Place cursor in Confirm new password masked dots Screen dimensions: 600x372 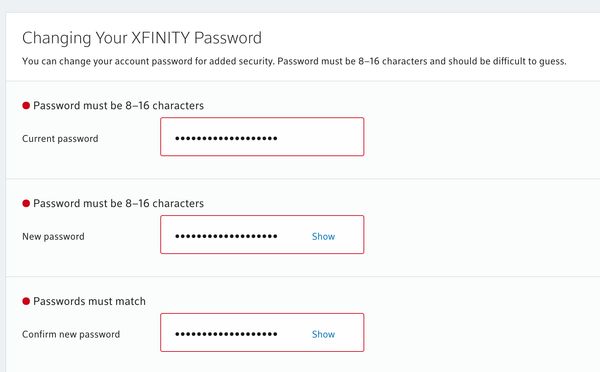(226, 334)
